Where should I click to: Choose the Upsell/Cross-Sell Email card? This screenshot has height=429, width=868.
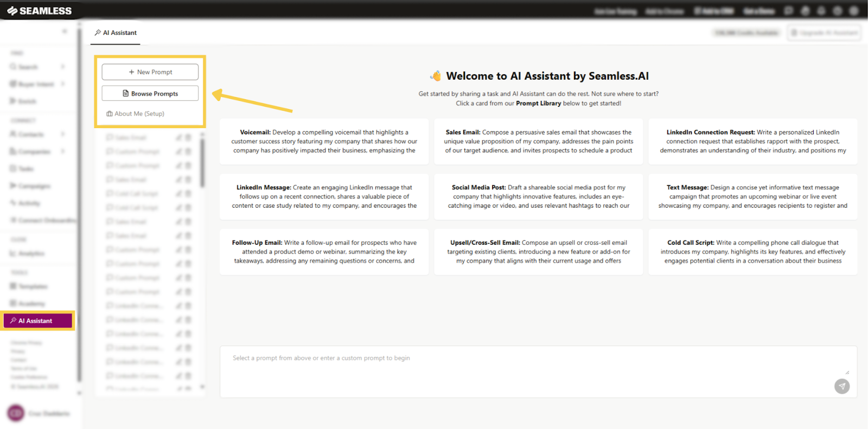(x=538, y=252)
